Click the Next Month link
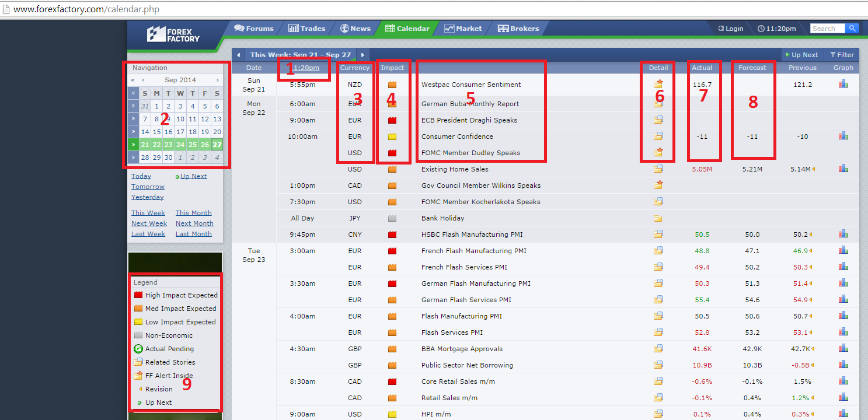 click(x=194, y=223)
